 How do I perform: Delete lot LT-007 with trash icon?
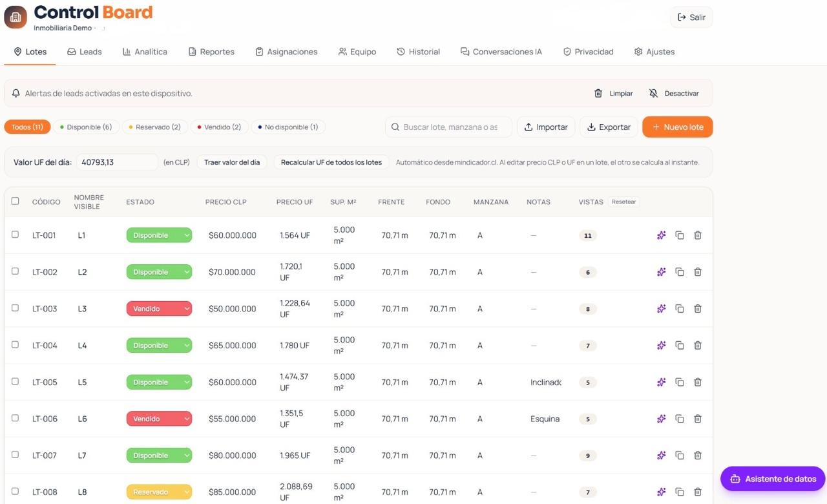click(x=698, y=456)
